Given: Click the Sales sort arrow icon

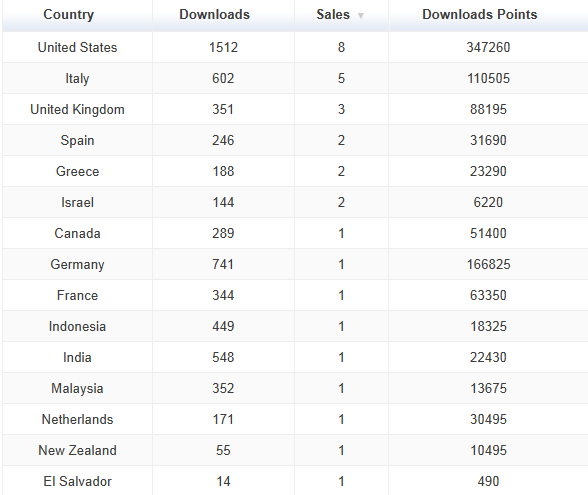Looking at the screenshot, I should point(360,16).
